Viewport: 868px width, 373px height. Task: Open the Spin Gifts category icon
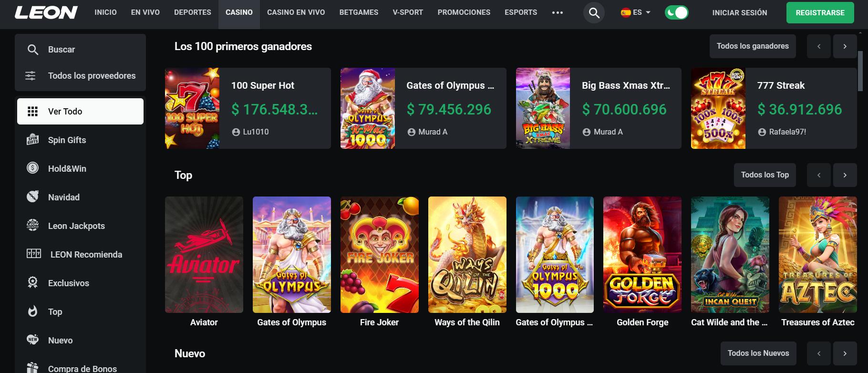pos(32,140)
